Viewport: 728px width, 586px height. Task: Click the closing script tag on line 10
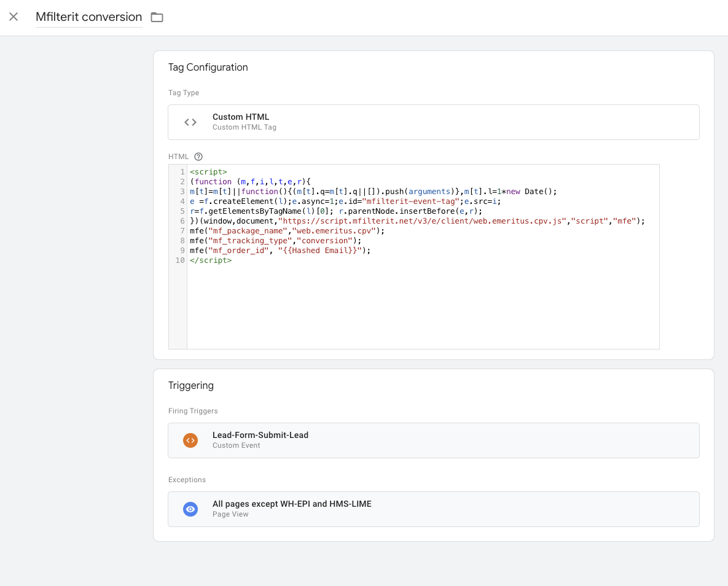211,260
